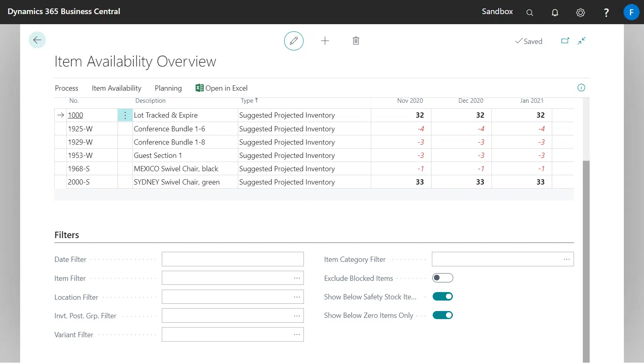Image resolution: width=644 pixels, height=363 pixels.
Task: Show the information FactBox icon
Action: point(581,88)
